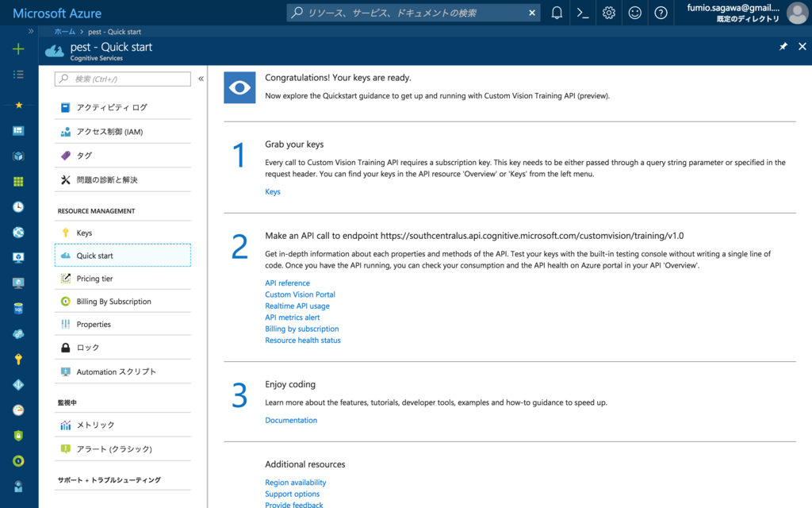Click the blue diamond sidebar icon
812x508 pixels.
[19, 385]
